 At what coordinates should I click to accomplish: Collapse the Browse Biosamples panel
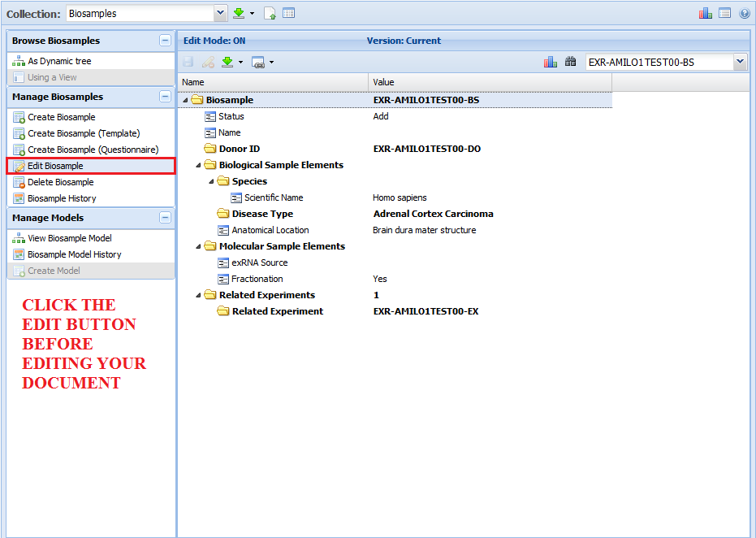[165, 41]
